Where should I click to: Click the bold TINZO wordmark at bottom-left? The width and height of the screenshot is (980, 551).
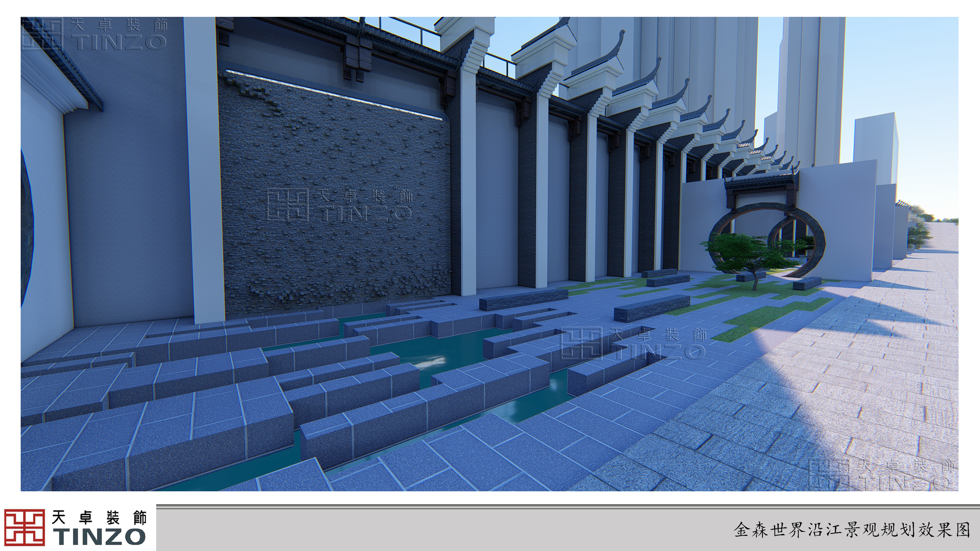[100, 537]
